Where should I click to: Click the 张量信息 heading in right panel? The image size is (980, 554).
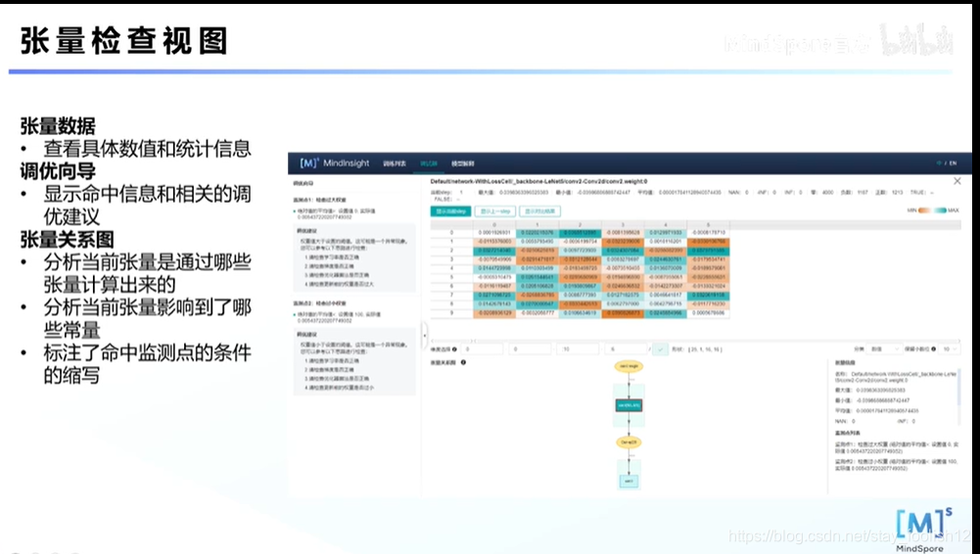click(x=845, y=363)
